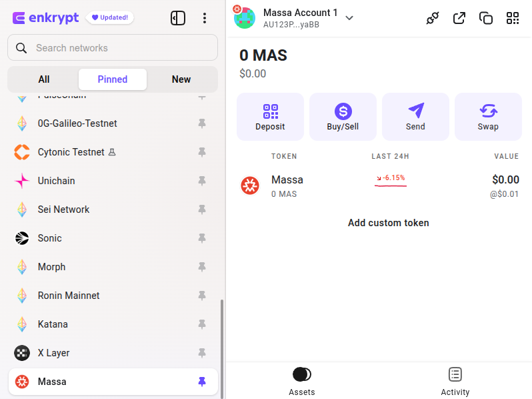Copy the account address

[486, 18]
